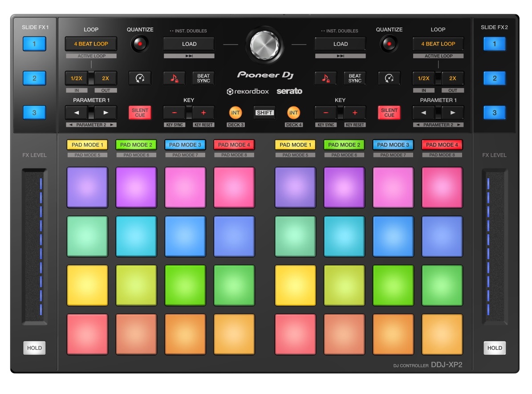Image resolution: width=532 pixels, height=394 pixels.
Task: Select Pad Mode 3 on the right deck
Action: [x=393, y=145]
